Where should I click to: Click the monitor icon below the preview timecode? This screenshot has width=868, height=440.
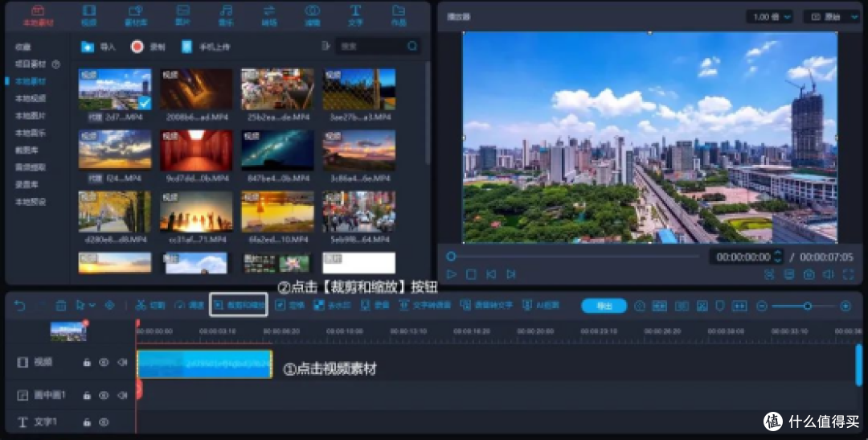click(x=789, y=274)
